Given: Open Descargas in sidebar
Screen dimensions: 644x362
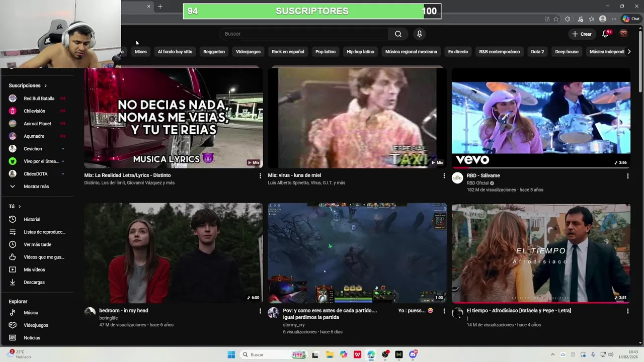Looking at the screenshot, I should [x=37, y=282].
